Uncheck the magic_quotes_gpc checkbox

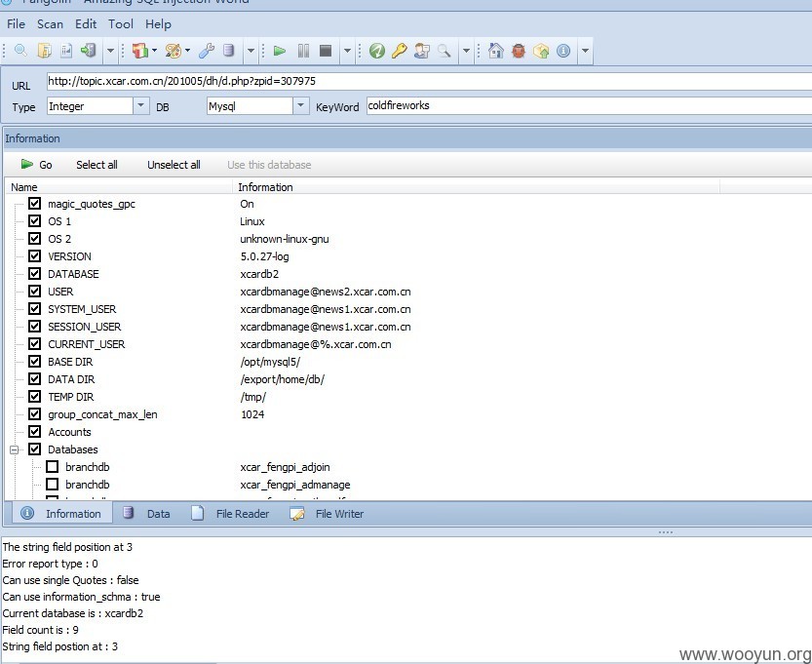(x=35, y=203)
